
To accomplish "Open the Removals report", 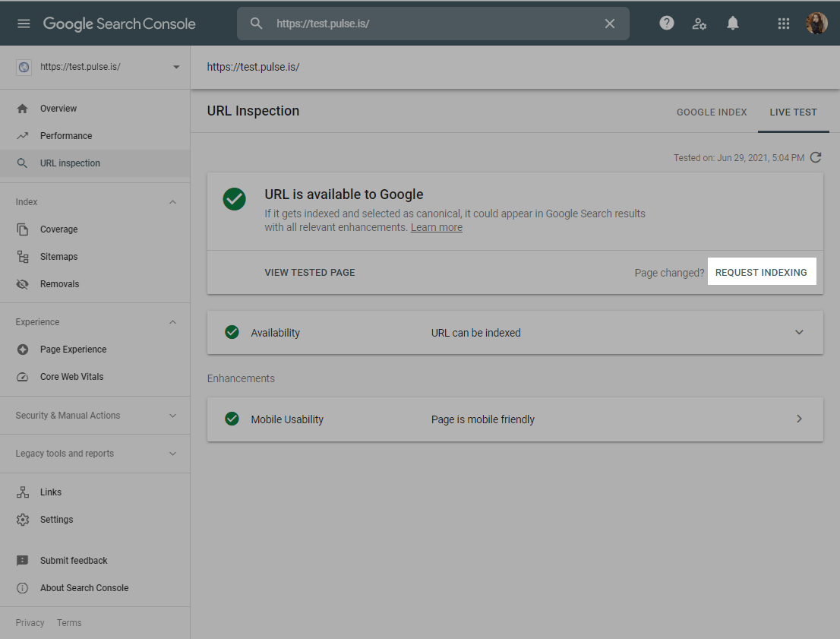I will (59, 284).
